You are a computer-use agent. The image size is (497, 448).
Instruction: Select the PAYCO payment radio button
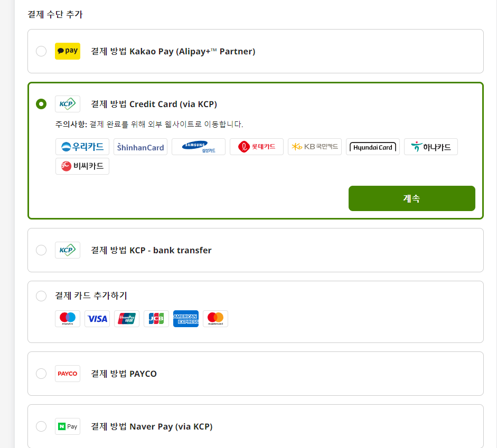41,374
